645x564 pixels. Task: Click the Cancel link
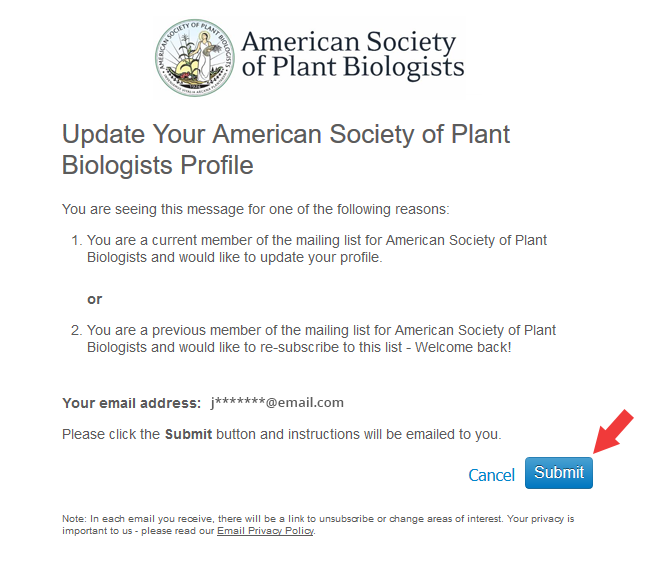click(491, 475)
